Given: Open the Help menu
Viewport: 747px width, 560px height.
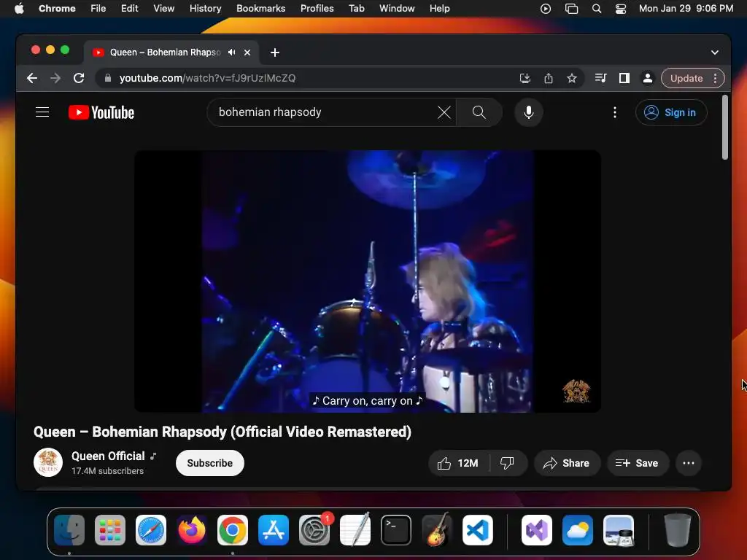Looking at the screenshot, I should coord(439,8).
